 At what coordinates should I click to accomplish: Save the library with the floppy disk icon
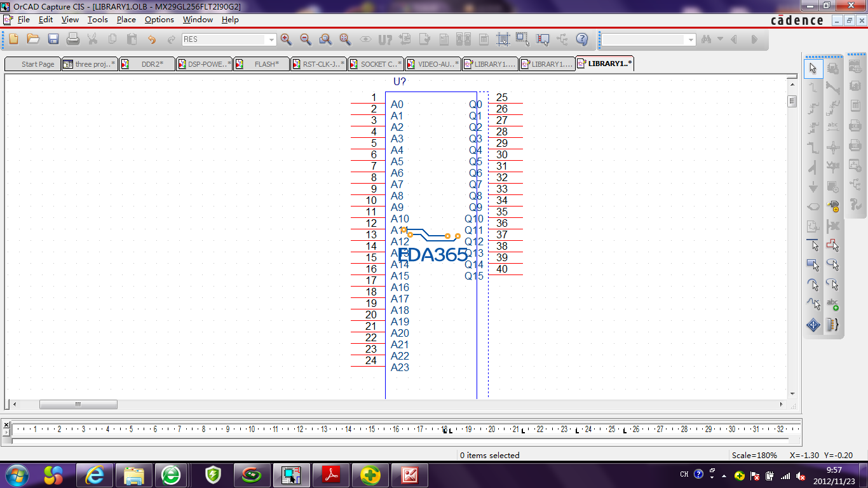[53, 39]
